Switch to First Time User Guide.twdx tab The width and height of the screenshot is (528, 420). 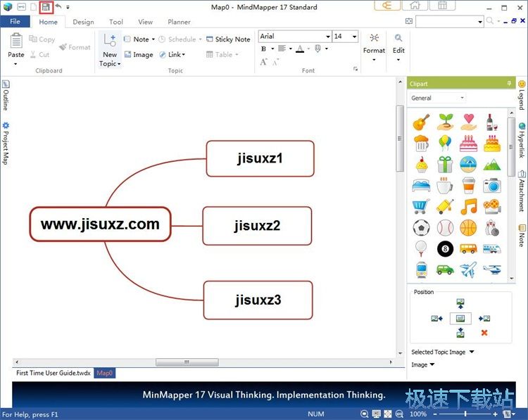[54, 373]
